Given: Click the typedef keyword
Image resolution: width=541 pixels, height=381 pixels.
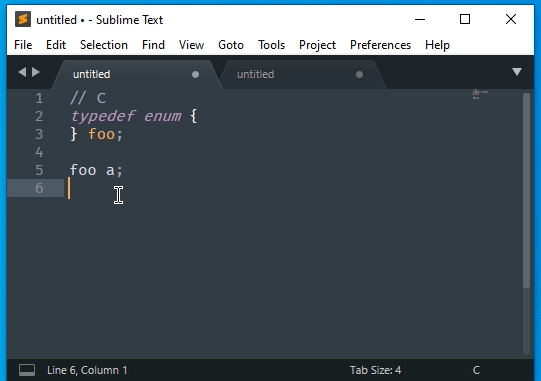Looking at the screenshot, I should (x=102, y=117).
